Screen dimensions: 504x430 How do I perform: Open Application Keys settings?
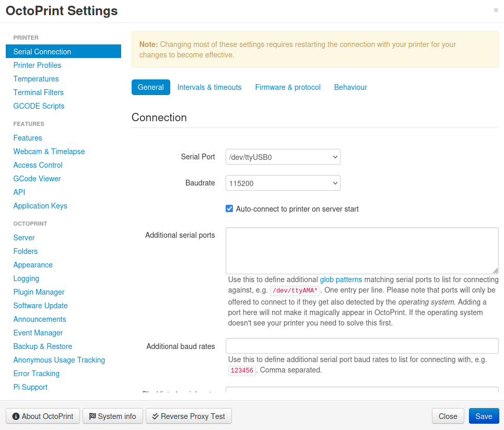[x=40, y=206]
